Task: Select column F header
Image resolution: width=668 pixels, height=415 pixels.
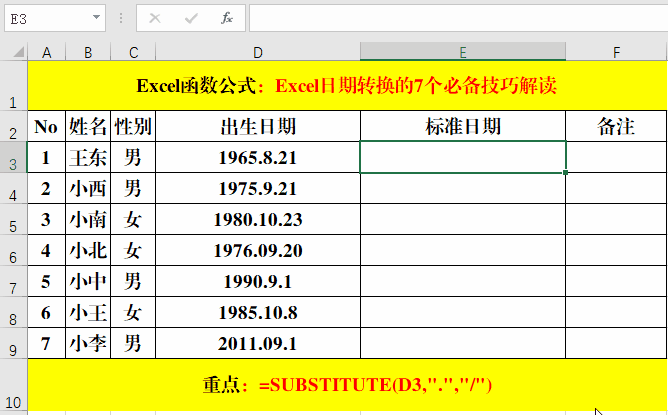Action: (616, 52)
